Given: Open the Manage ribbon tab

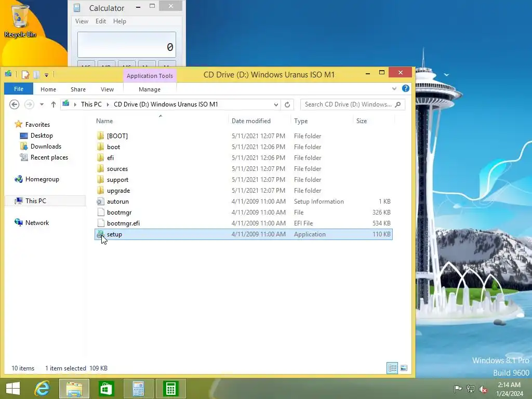Looking at the screenshot, I should coord(150,89).
